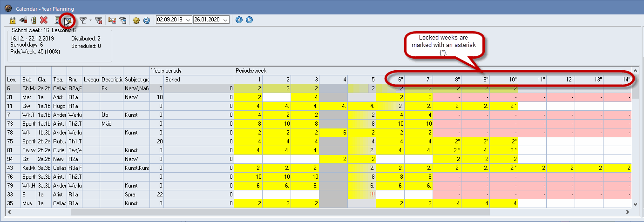Select lesson row 31 Mat
Screen dimensions: 644x222
point(319,97)
